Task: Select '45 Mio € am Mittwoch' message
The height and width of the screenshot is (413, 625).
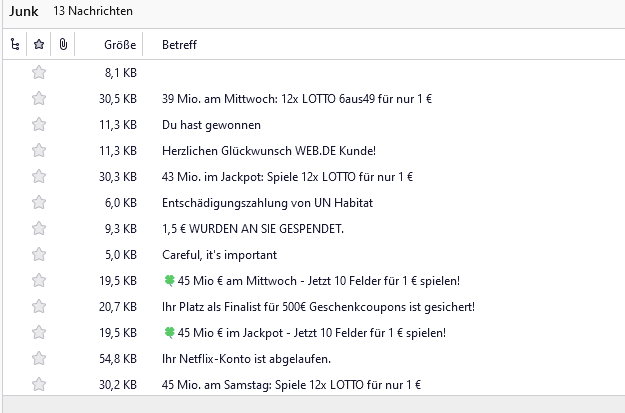Action: click(x=317, y=281)
